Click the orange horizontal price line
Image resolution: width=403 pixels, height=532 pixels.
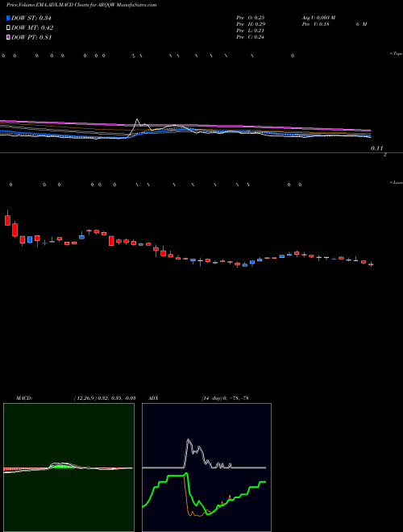[201, 153]
